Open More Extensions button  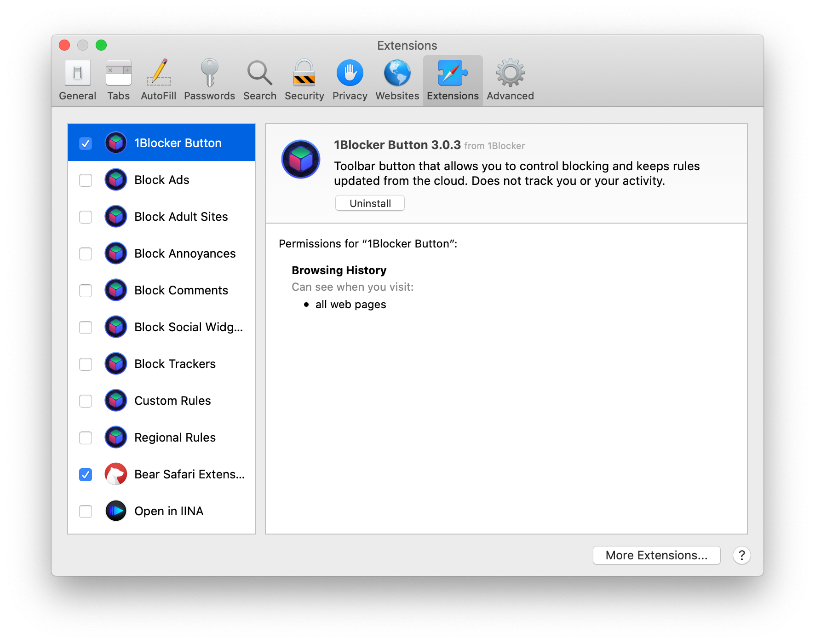point(656,555)
